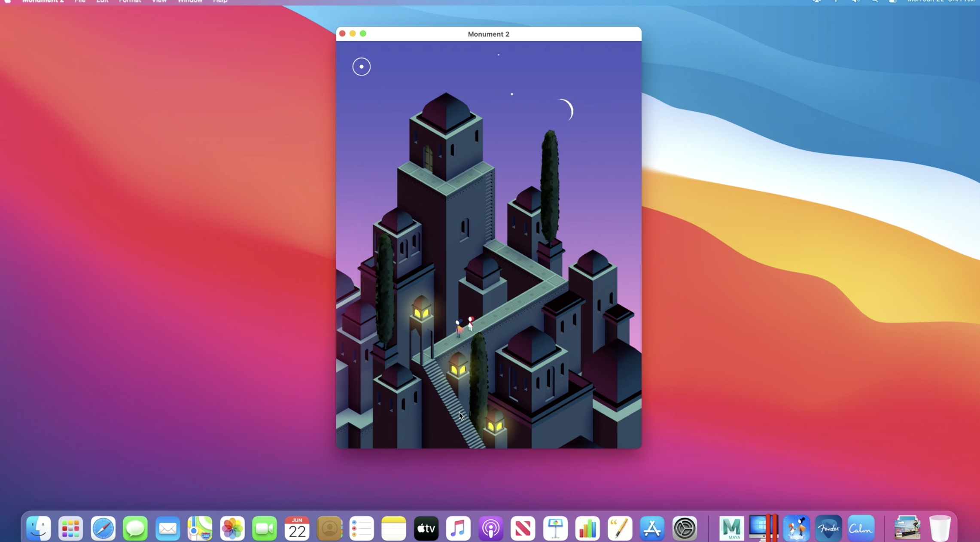Open Podcasts from the dock
Image resolution: width=980 pixels, height=542 pixels.
490,528
